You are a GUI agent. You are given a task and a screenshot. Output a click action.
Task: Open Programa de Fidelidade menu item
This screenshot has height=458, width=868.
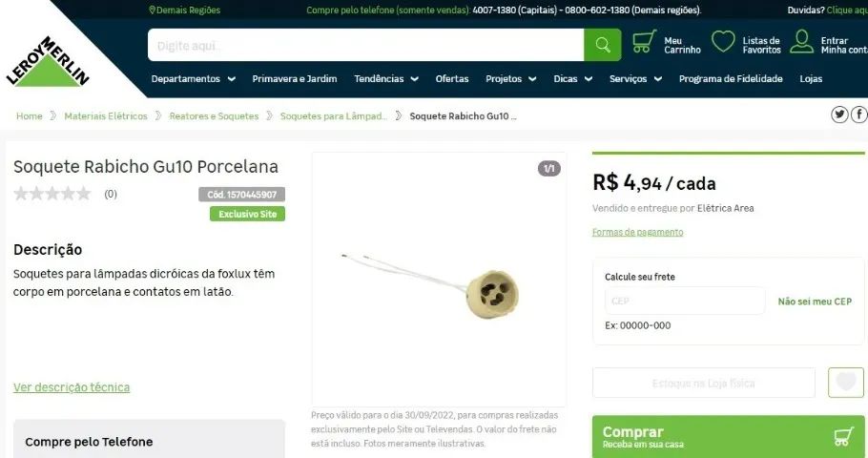(731, 78)
